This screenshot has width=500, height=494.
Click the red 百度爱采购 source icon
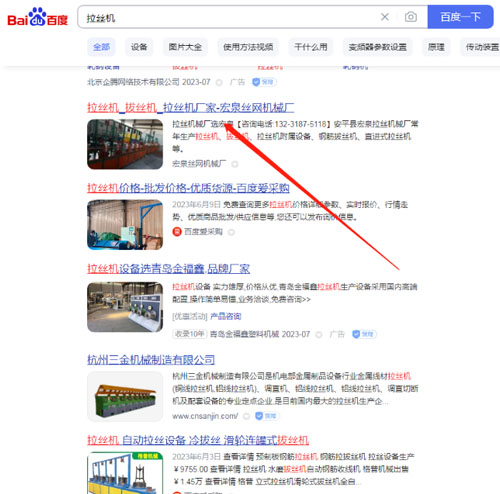(177, 232)
